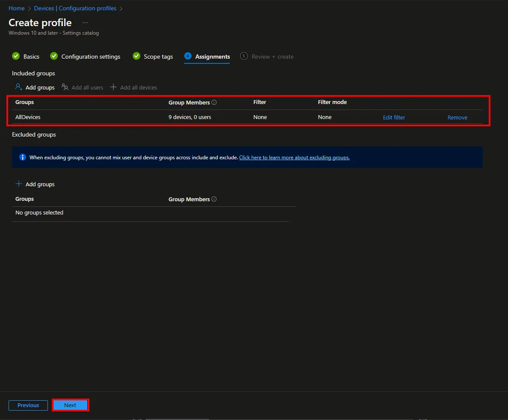
Task: Click the Groups header in Excluded groups
Action: [x=25, y=199]
